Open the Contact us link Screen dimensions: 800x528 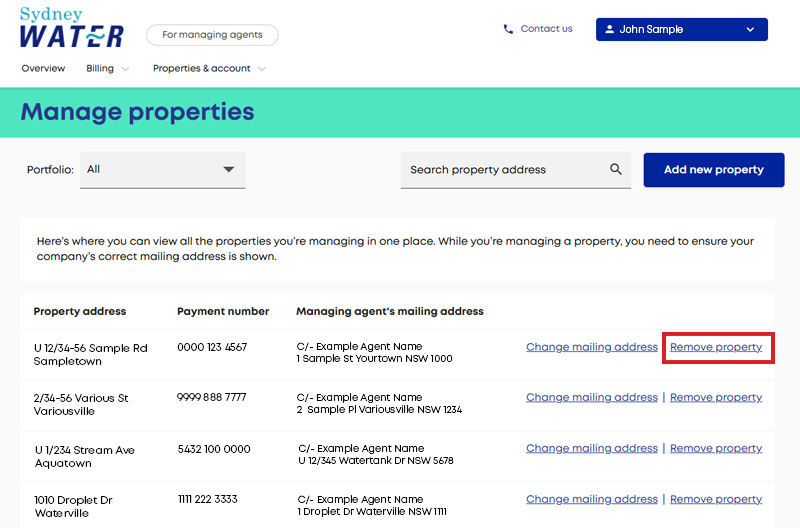(x=546, y=29)
